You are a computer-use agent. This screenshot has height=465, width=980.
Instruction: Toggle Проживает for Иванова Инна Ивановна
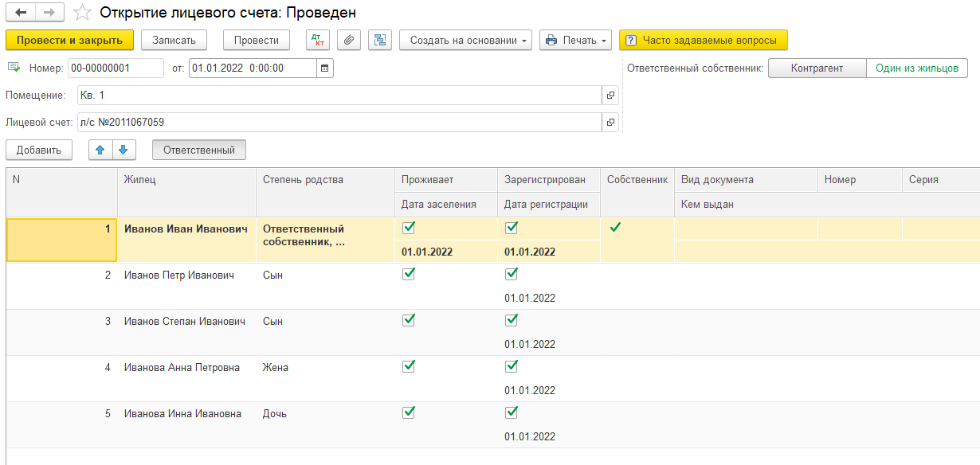tap(409, 412)
